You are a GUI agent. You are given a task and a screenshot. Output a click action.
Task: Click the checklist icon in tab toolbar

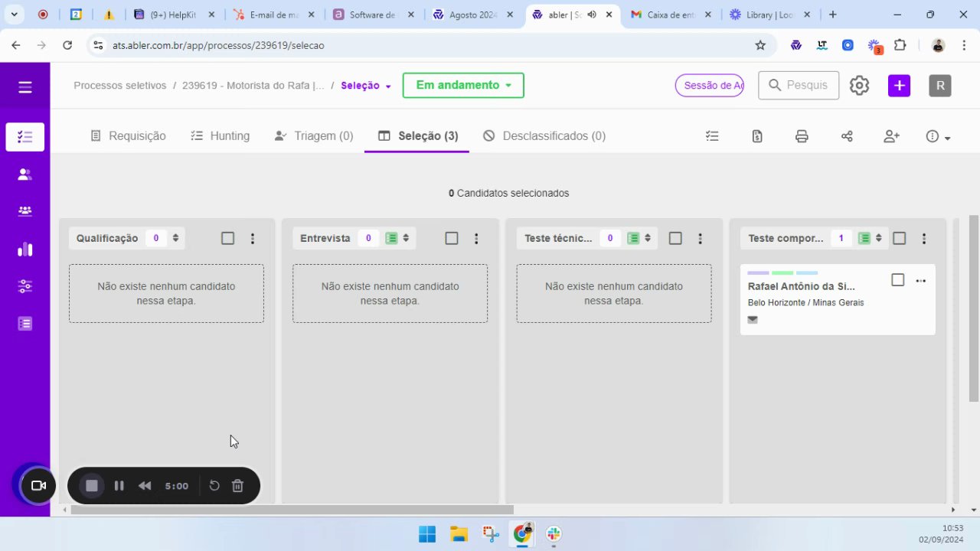[x=712, y=136]
